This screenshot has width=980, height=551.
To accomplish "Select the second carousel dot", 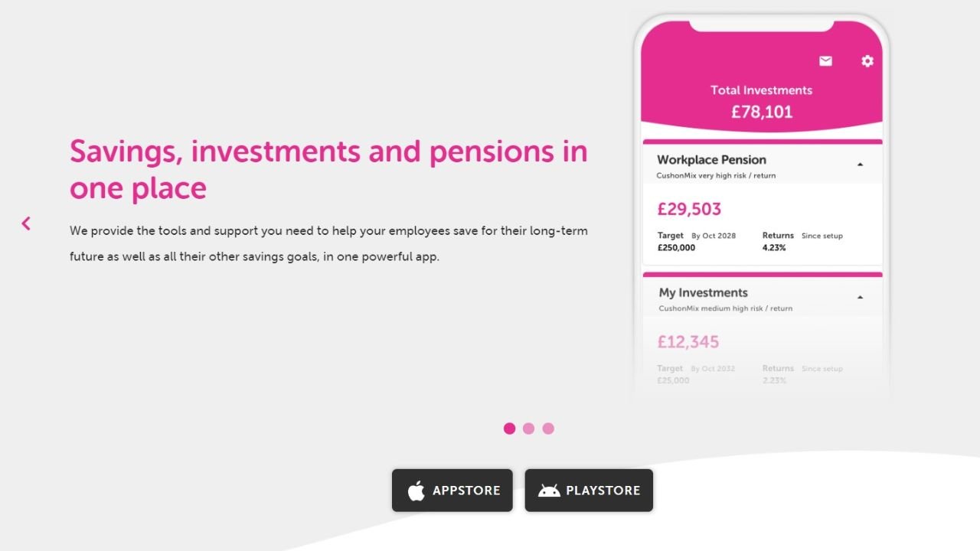I will tap(529, 429).
